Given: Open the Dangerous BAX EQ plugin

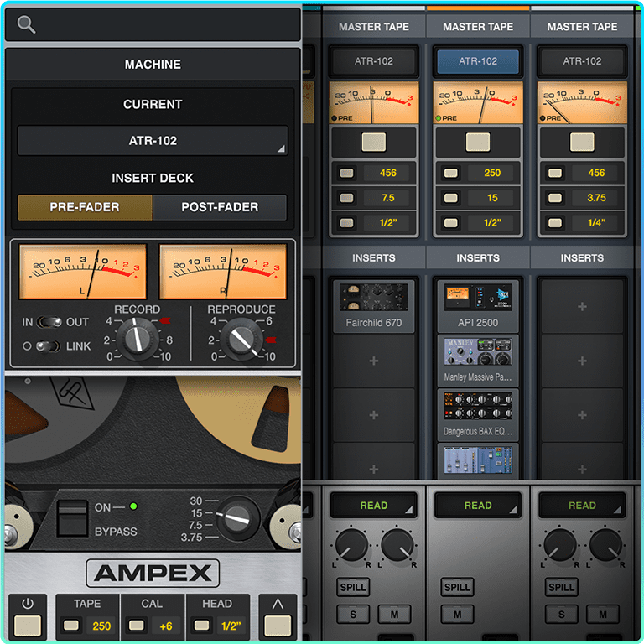Looking at the screenshot, I should 478,414.
